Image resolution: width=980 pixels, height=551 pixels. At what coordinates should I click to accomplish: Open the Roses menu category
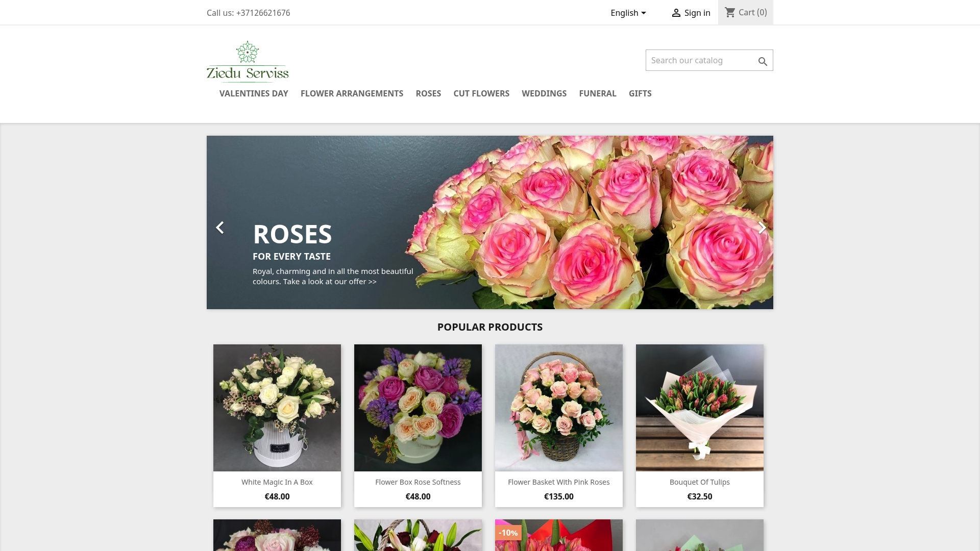click(428, 93)
